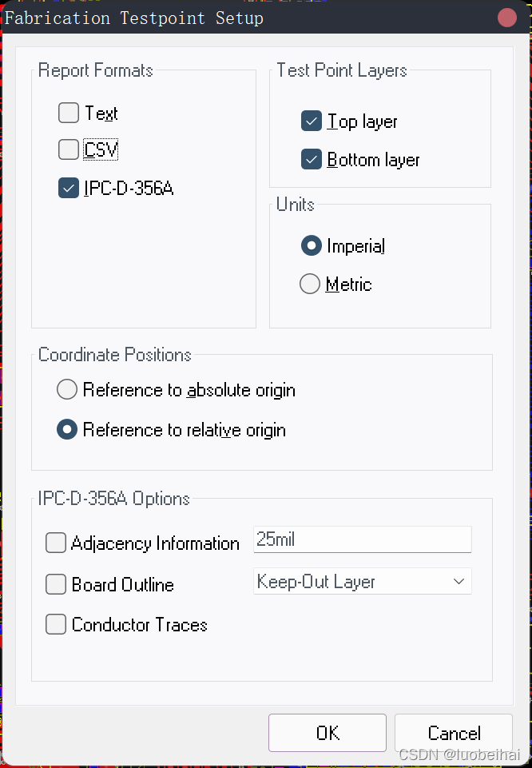The width and height of the screenshot is (532, 768).
Task: Click the Fabrication Testpoint Setup title bar
Action: point(240,18)
